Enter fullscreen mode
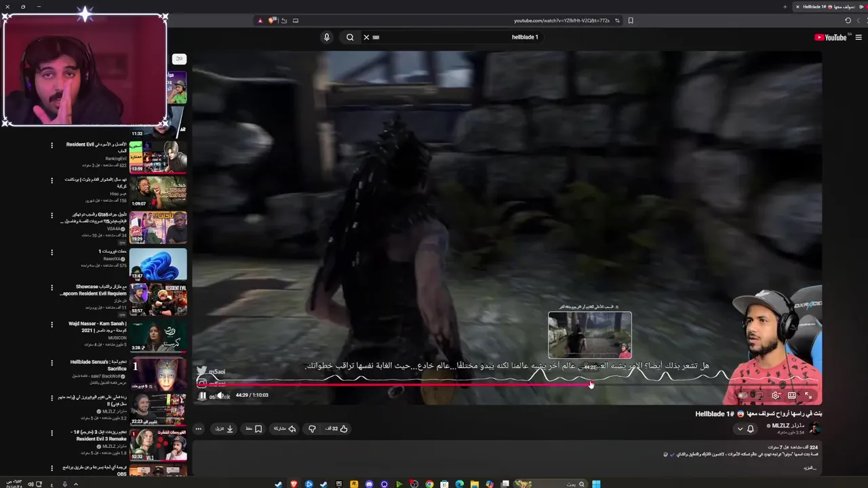Image resolution: width=868 pixels, height=488 pixels. pos(808,396)
